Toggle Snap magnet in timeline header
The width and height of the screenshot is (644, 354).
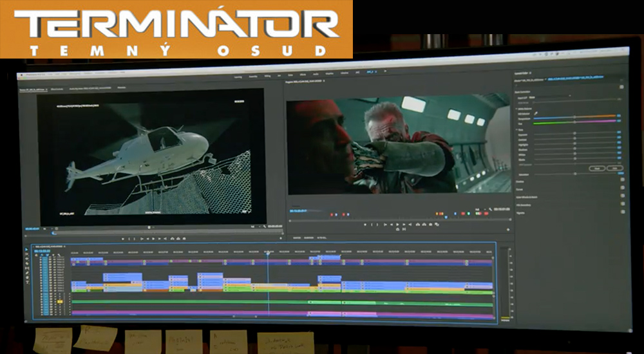[42, 255]
